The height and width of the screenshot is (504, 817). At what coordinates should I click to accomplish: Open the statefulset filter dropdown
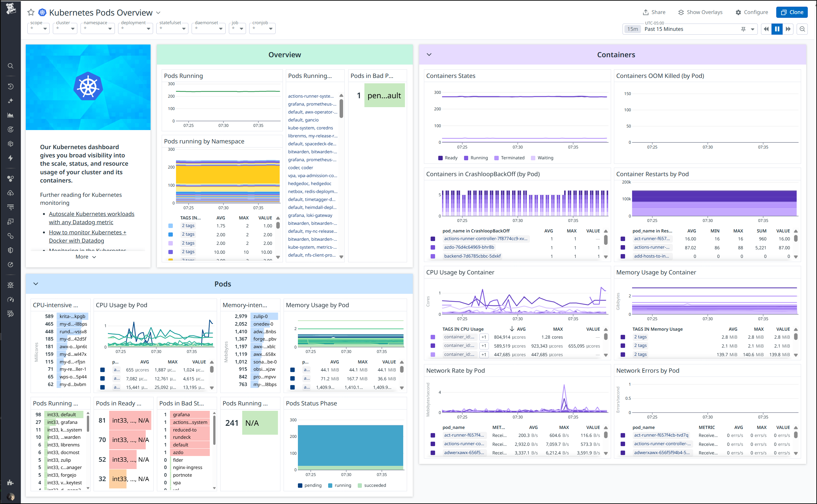(173, 28)
